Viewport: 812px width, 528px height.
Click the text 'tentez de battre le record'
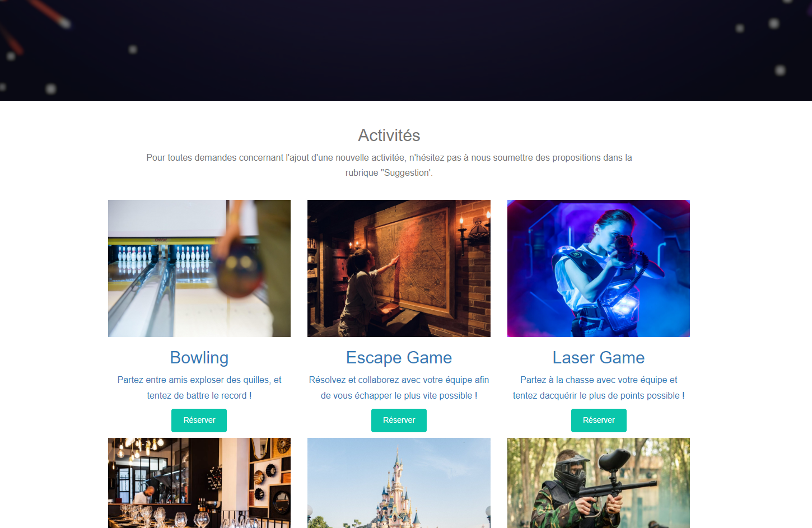(x=197, y=395)
